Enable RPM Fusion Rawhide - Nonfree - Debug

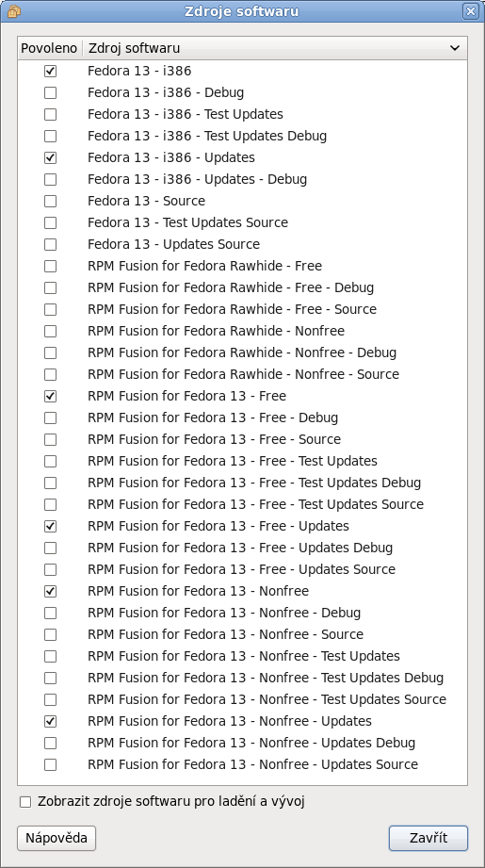point(50,352)
